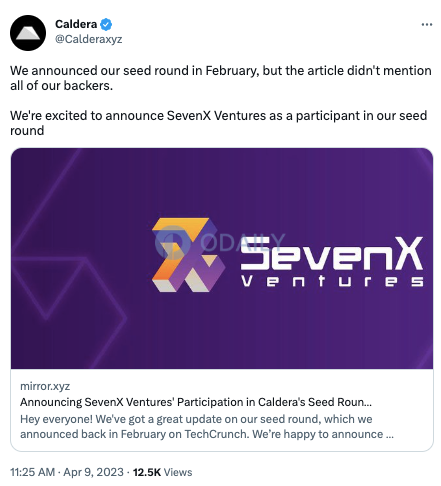Click the blue verified badge
441x486 pixels.
[x=106, y=24]
